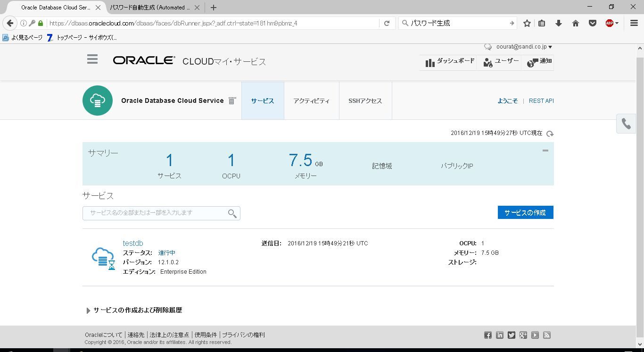Open the プライバシの権利 footer link
Viewport: 644px width, 352px height.
(x=243, y=335)
